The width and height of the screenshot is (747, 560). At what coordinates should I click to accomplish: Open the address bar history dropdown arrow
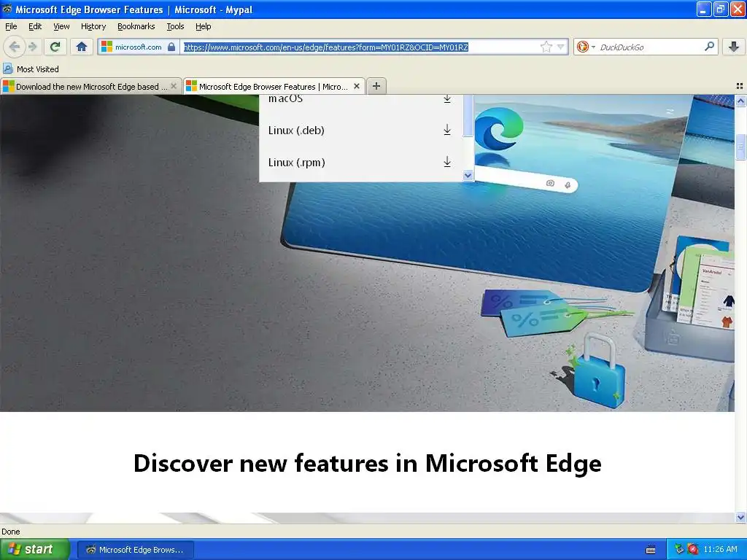pos(561,47)
